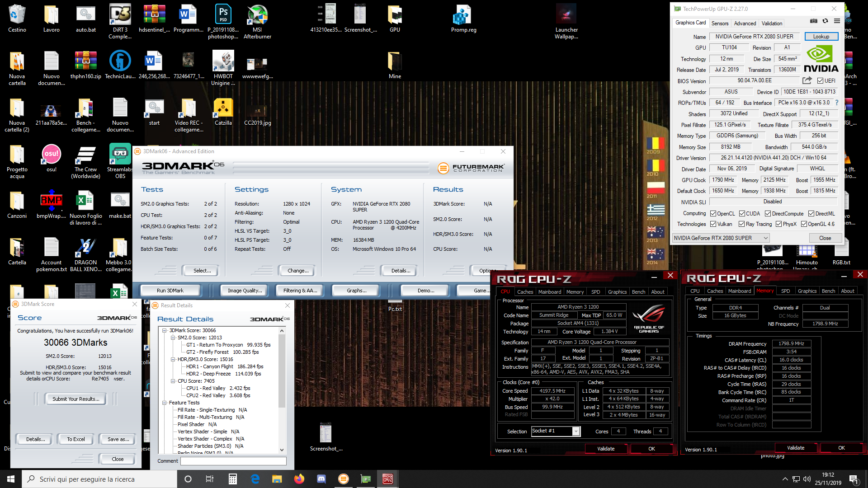Open the TechnicLauncher desktop icon
Screen dimensions: 868x488
tap(120, 65)
